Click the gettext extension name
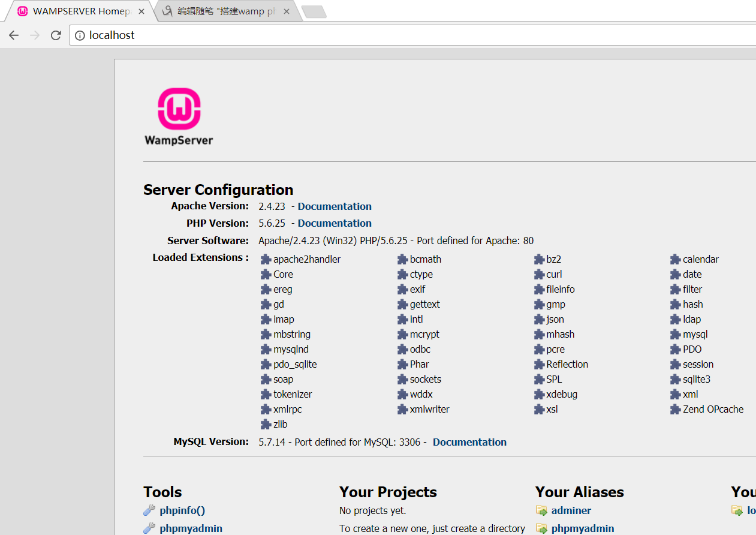756x535 pixels. click(425, 304)
